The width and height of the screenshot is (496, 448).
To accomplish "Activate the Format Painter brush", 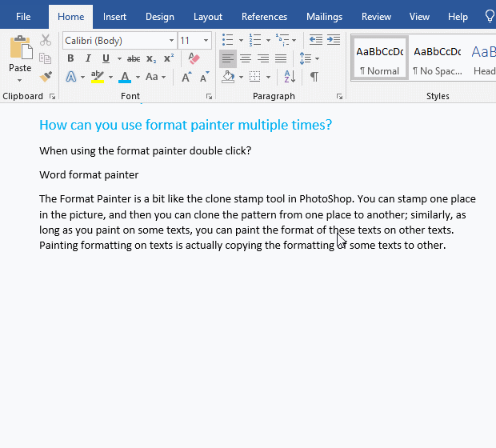I will point(46,77).
